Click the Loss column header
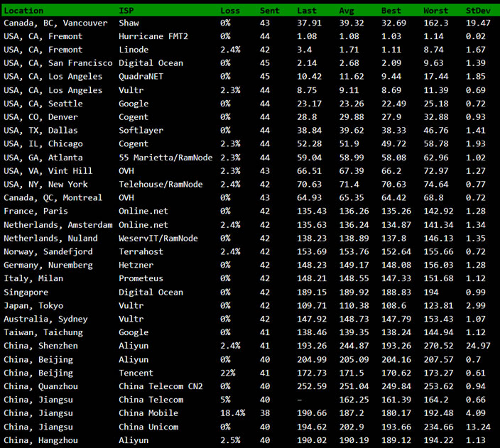This screenshot has width=500, height=448. (230, 11)
